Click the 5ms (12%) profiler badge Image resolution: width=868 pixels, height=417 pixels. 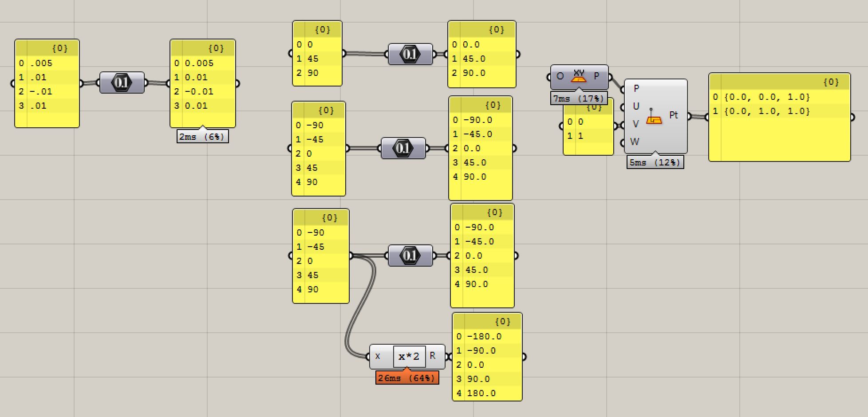[x=655, y=163]
